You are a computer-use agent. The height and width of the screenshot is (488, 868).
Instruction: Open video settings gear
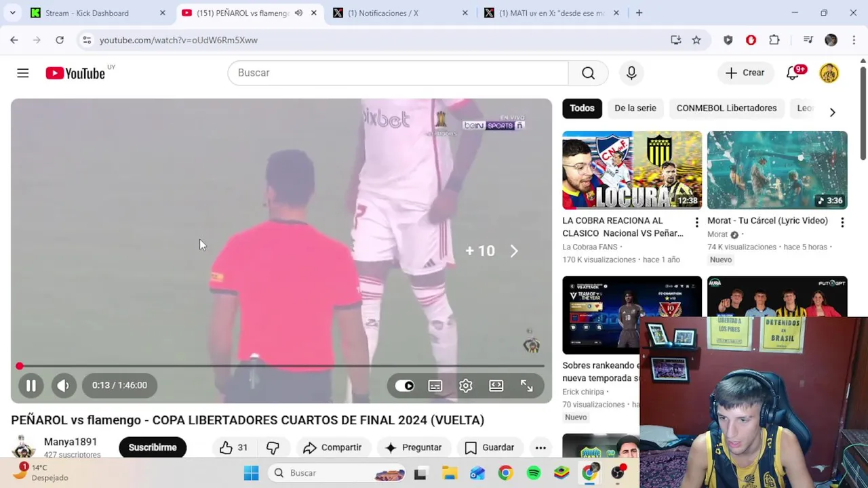point(466,386)
